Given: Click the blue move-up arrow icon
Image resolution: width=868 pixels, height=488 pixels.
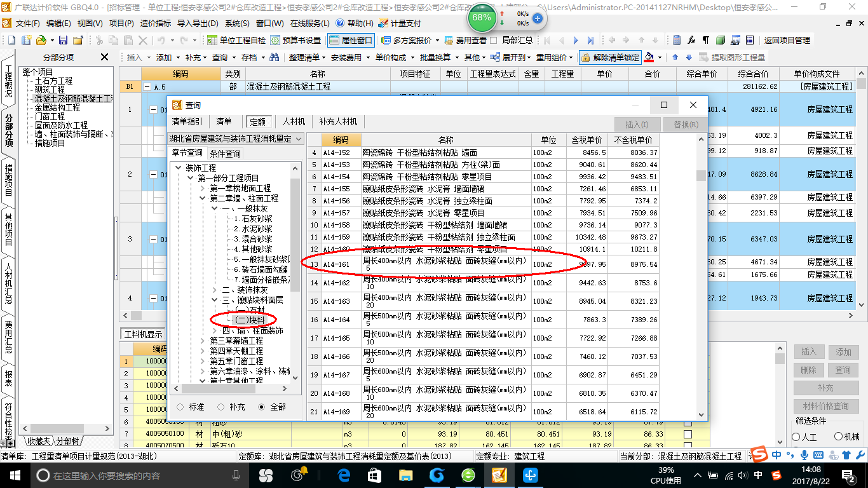Looking at the screenshot, I should pos(675,57).
